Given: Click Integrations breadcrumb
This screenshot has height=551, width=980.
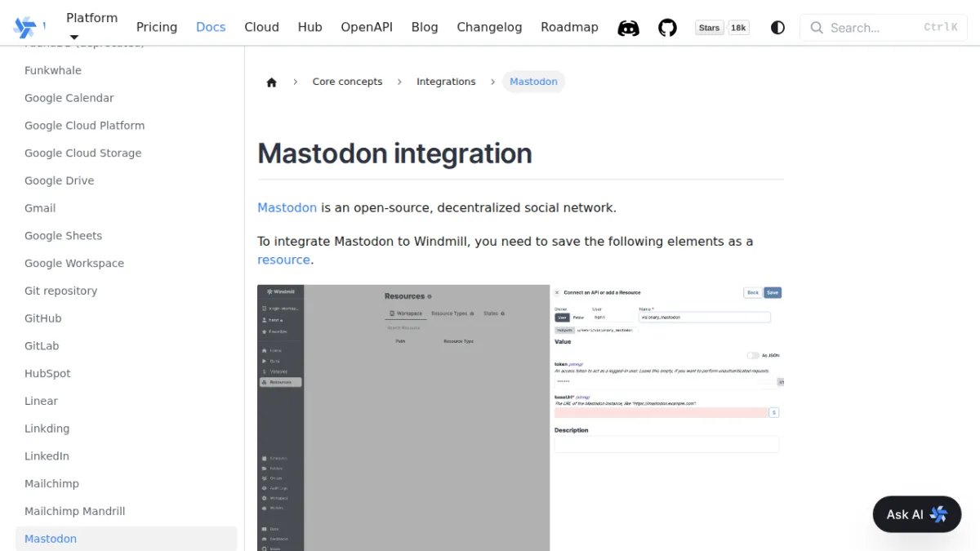Looking at the screenshot, I should 446,82.
